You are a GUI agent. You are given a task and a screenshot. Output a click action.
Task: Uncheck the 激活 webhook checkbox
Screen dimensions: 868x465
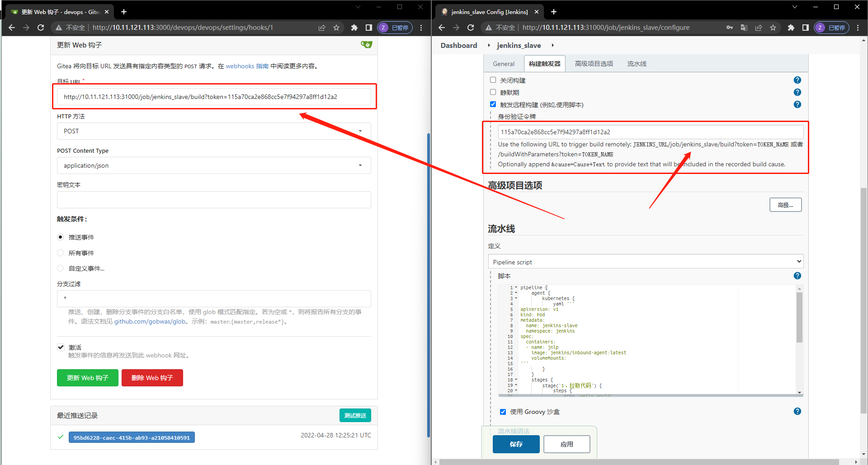click(x=61, y=347)
